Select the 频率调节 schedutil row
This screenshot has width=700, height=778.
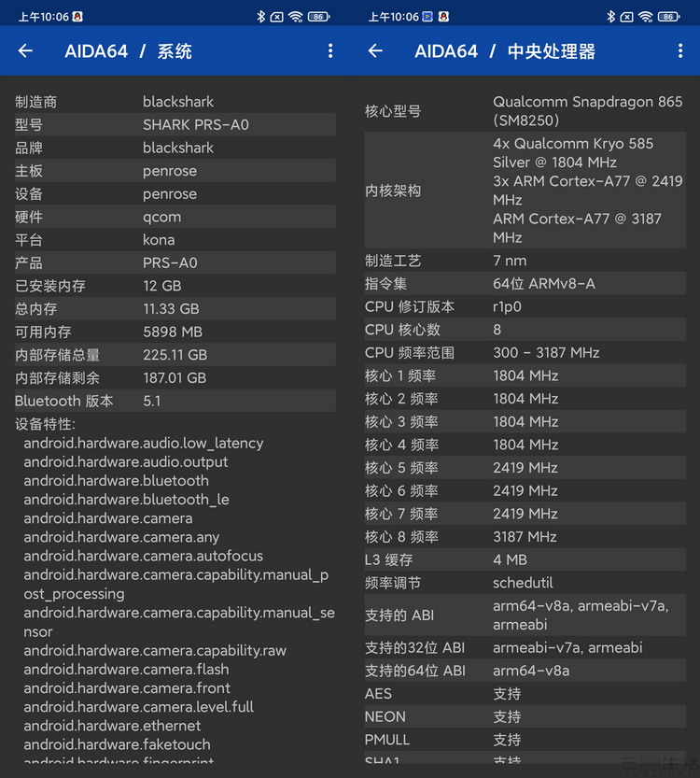[525, 583]
